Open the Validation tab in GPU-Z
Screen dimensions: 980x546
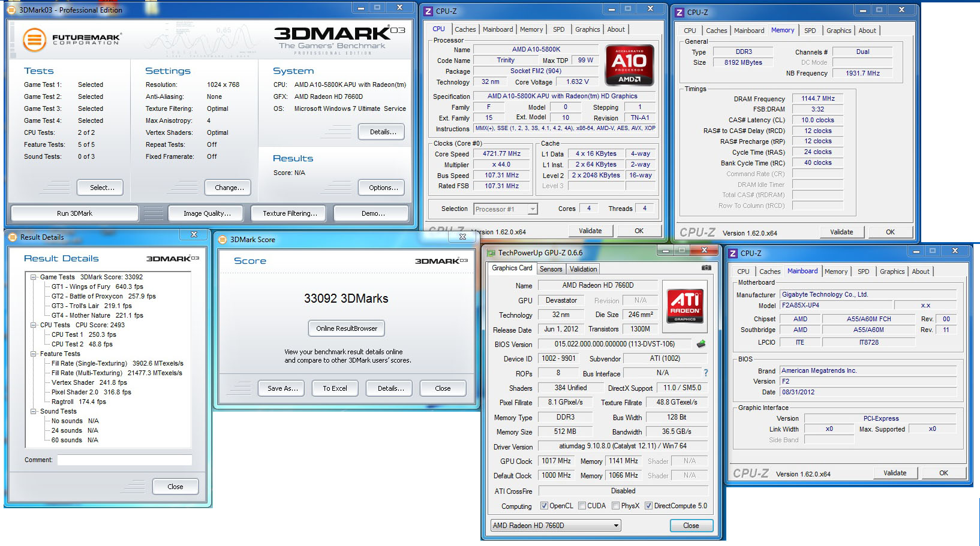583,269
